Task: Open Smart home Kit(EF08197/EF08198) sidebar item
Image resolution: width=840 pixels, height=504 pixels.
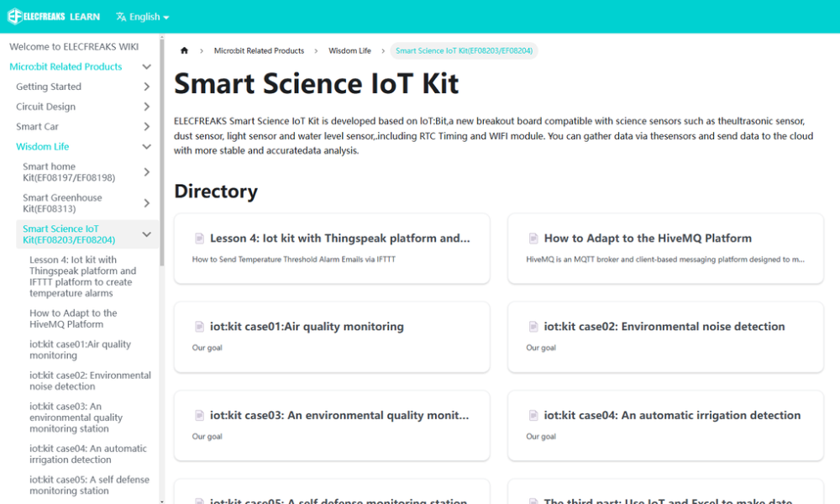Action: click(69, 172)
